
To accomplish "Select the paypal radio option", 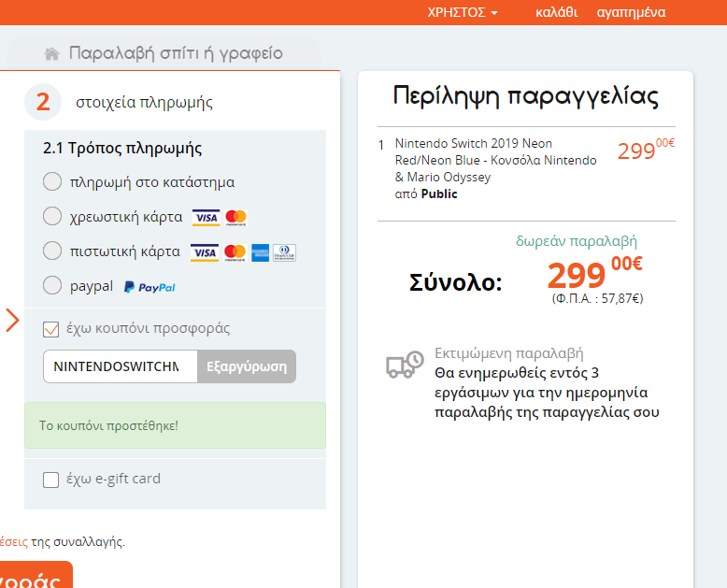I will pos(52,285).
